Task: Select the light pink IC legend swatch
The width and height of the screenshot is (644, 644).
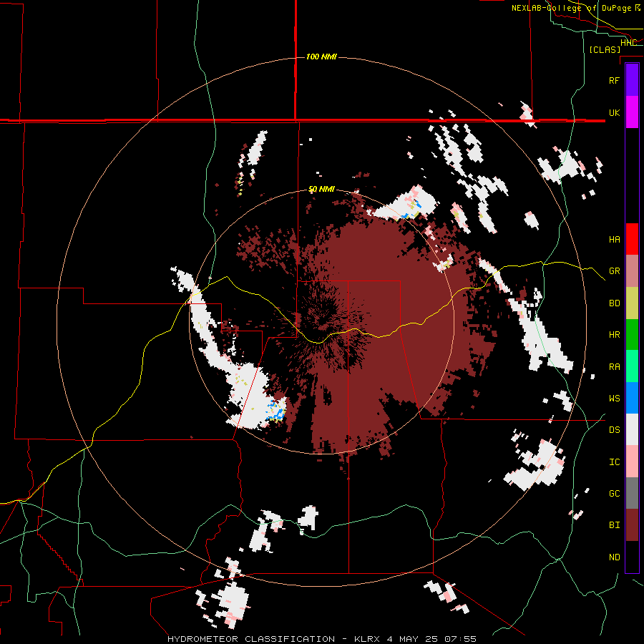Action: click(x=632, y=462)
